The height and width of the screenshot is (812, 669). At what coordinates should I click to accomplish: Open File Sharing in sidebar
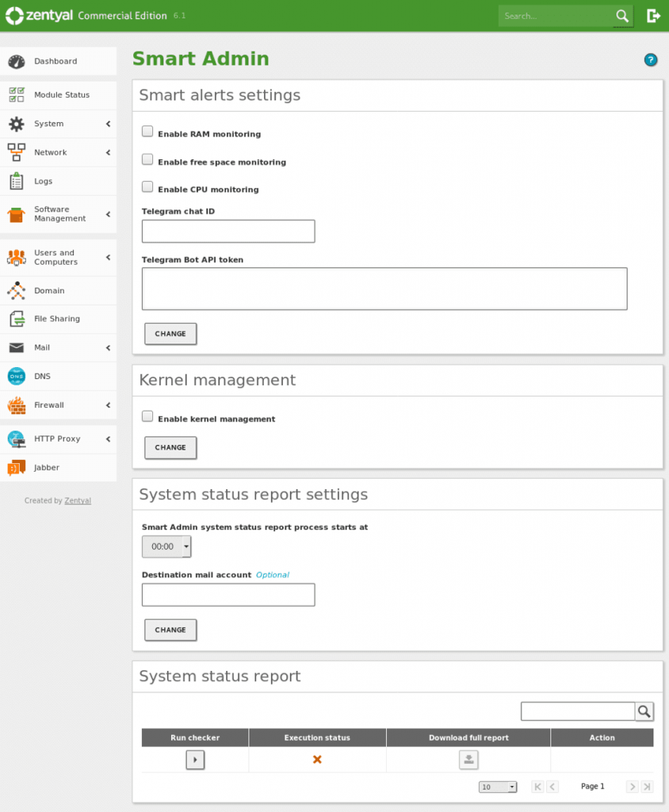(56, 319)
